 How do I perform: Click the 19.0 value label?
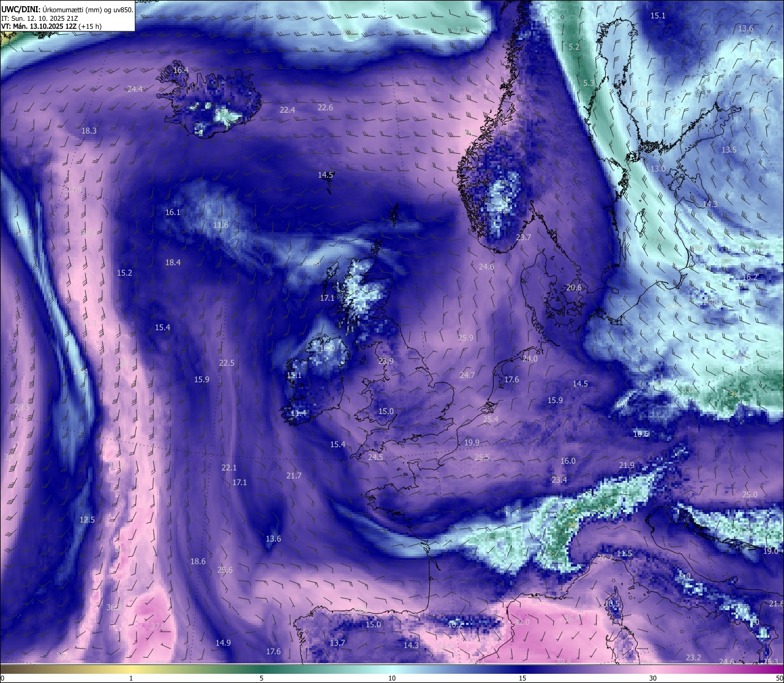click(771, 551)
